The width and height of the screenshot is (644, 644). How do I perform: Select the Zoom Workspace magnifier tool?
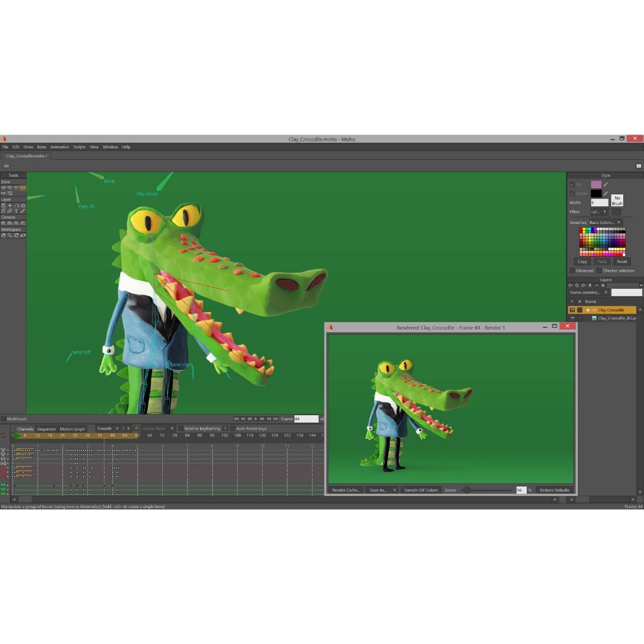tap(10, 235)
